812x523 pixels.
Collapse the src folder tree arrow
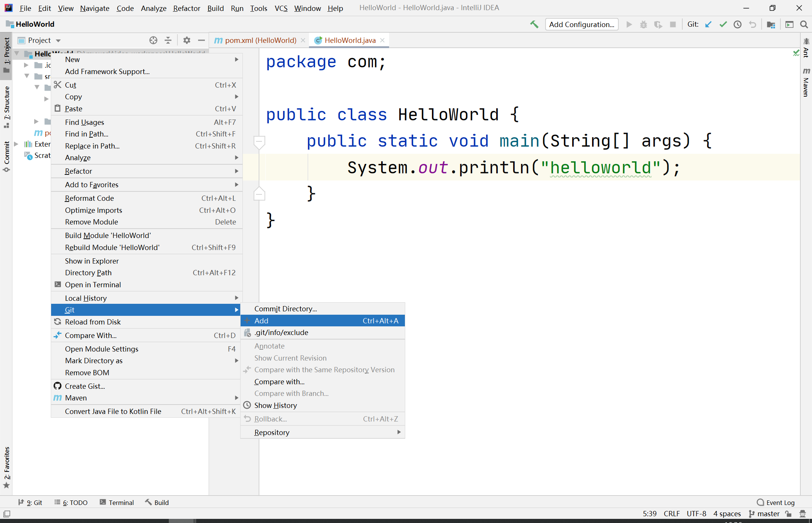[27, 76]
